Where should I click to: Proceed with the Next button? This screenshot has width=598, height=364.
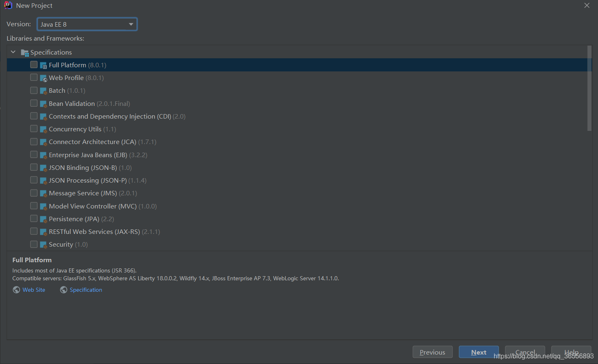[x=479, y=352]
